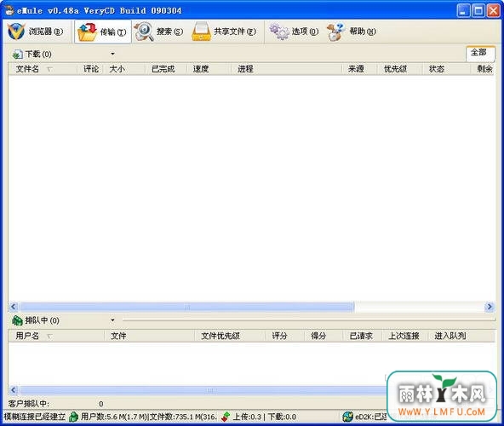Sort downloads by 状态 column
504x426 pixels.
point(446,69)
